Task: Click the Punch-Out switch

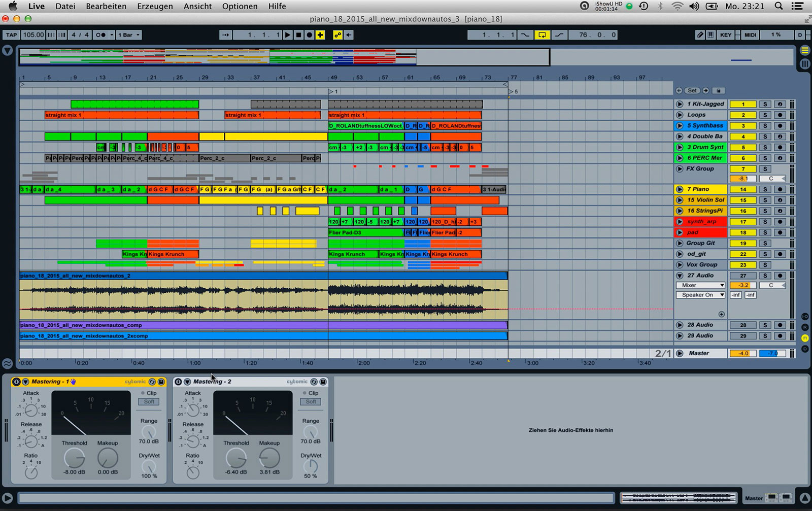Action: pos(559,35)
